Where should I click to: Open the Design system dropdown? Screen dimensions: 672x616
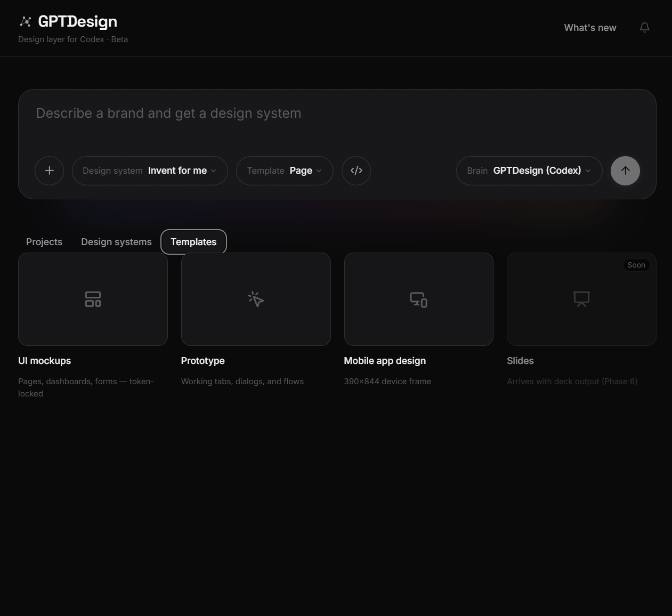click(x=150, y=171)
